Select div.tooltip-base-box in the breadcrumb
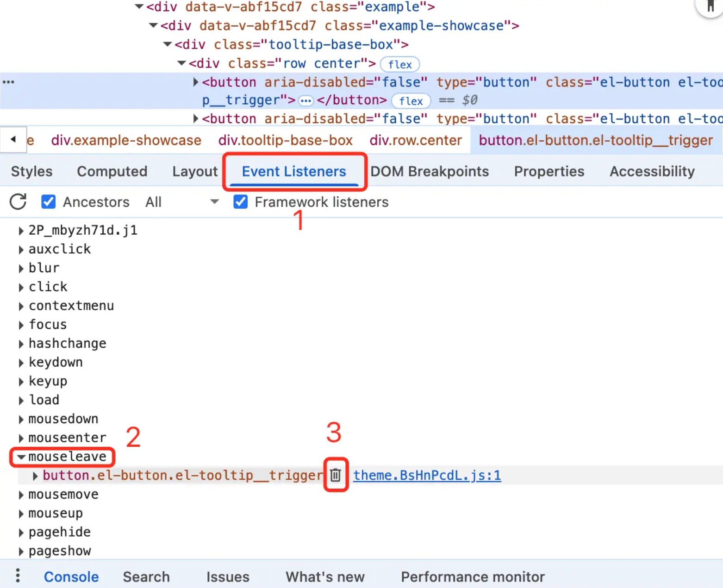Viewport: 723px width, 588px height. (x=285, y=140)
